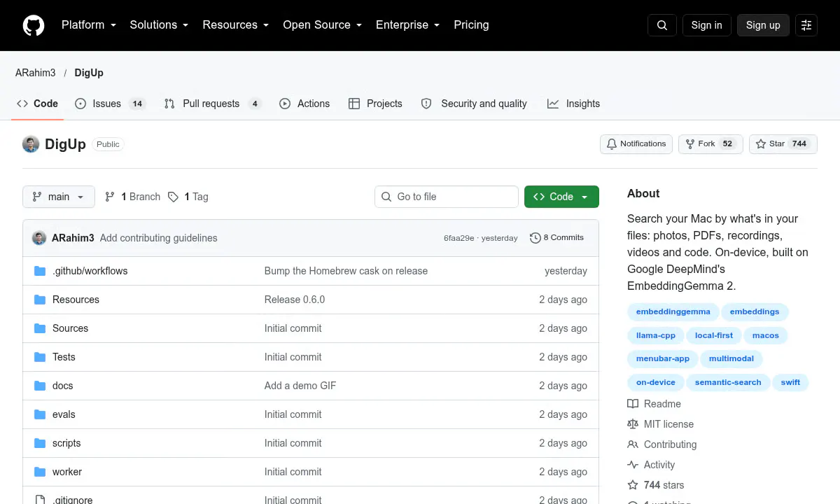Open the Pricing link
This screenshot has height=504, width=840.
click(471, 25)
